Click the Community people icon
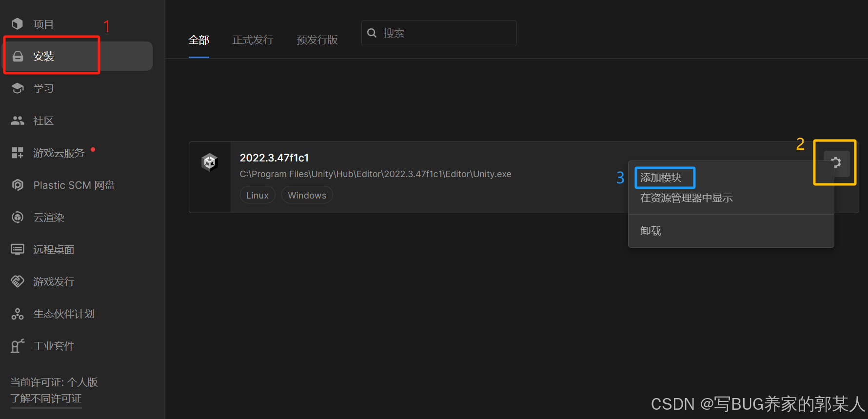Screen dimensions: 868x419 pyautogui.click(x=18, y=120)
